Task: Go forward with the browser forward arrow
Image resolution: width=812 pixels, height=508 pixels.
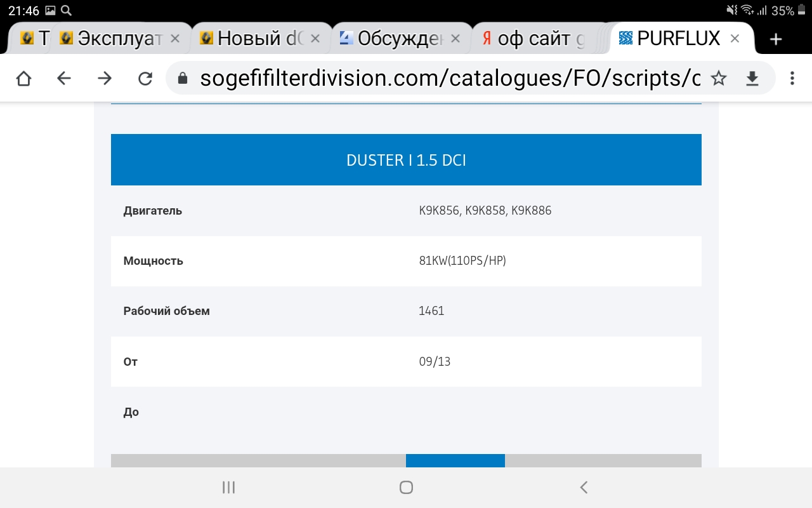Action: [105, 78]
